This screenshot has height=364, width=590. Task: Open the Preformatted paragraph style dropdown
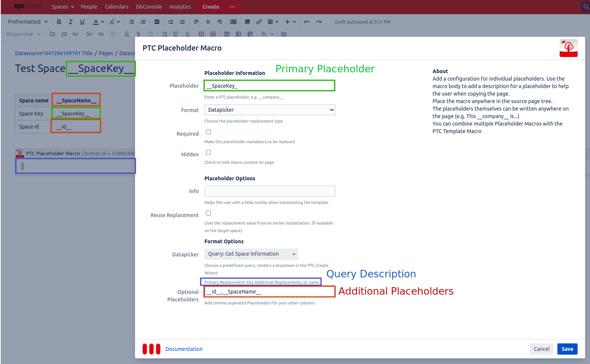click(x=27, y=22)
